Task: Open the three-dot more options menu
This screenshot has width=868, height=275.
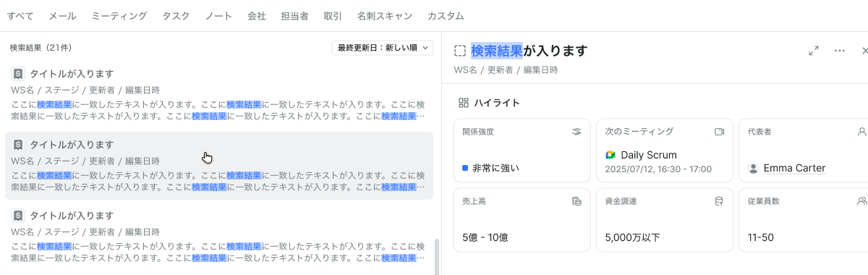Action: coord(840,51)
